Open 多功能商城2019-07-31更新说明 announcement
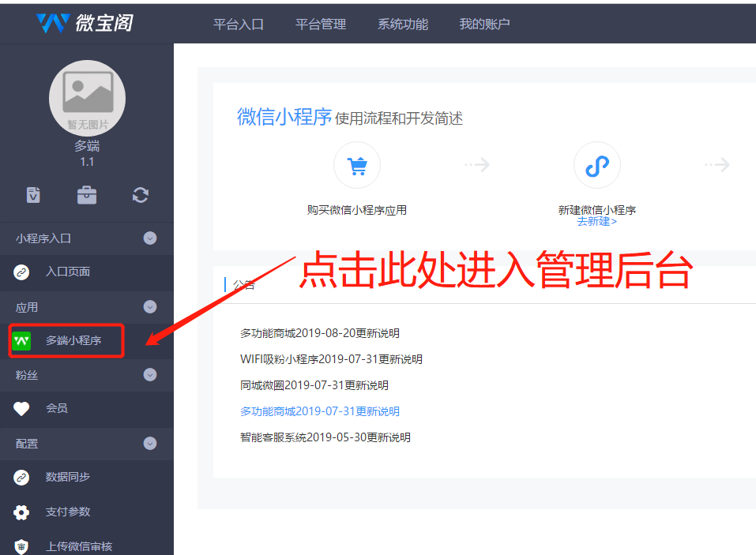This screenshot has height=555, width=756. click(320, 411)
